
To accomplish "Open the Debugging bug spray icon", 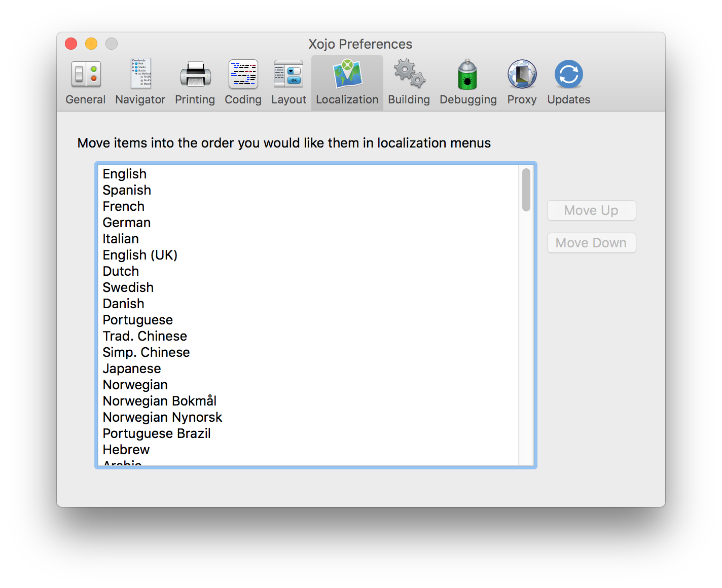I will coord(467,74).
